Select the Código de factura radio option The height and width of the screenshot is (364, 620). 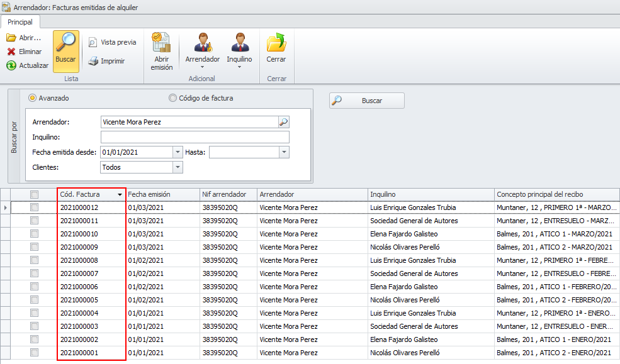(172, 98)
